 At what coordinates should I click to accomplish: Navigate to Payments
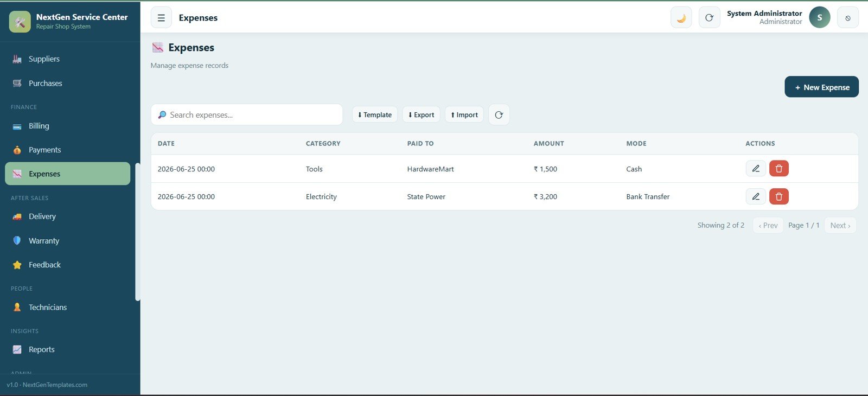(67, 150)
